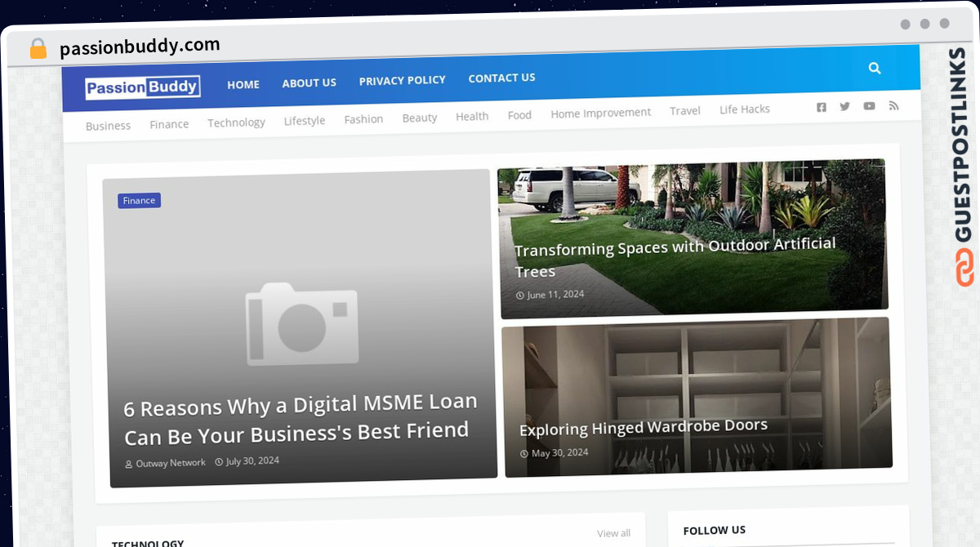Open the Twitter social icon
980x547 pixels.
point(845,106)
